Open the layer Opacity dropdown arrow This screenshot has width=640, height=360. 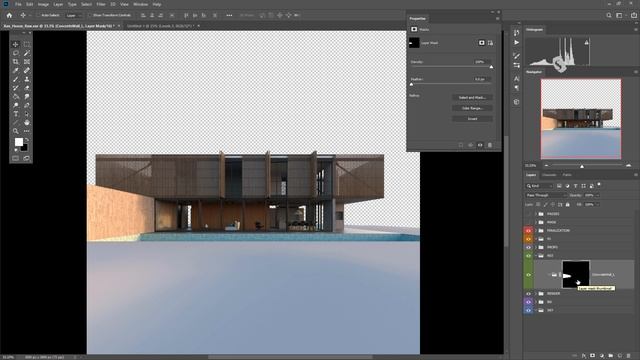598,196
